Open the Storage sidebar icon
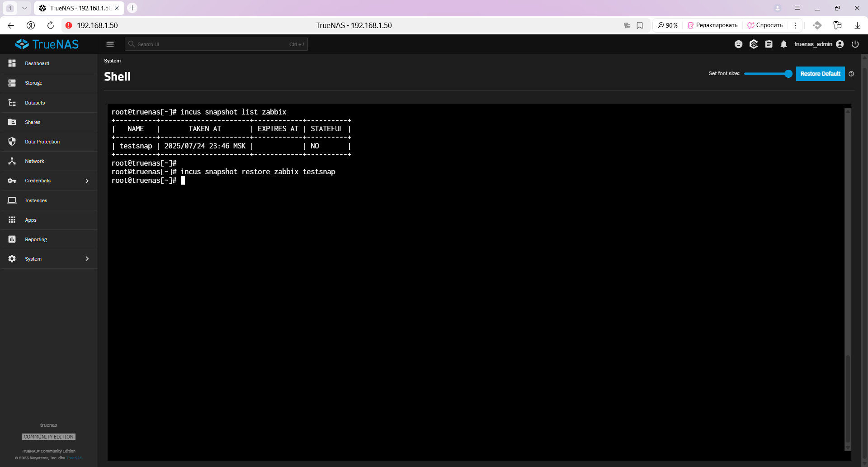The height and width of the screenshot is (467, 868). tap(12, 83)
